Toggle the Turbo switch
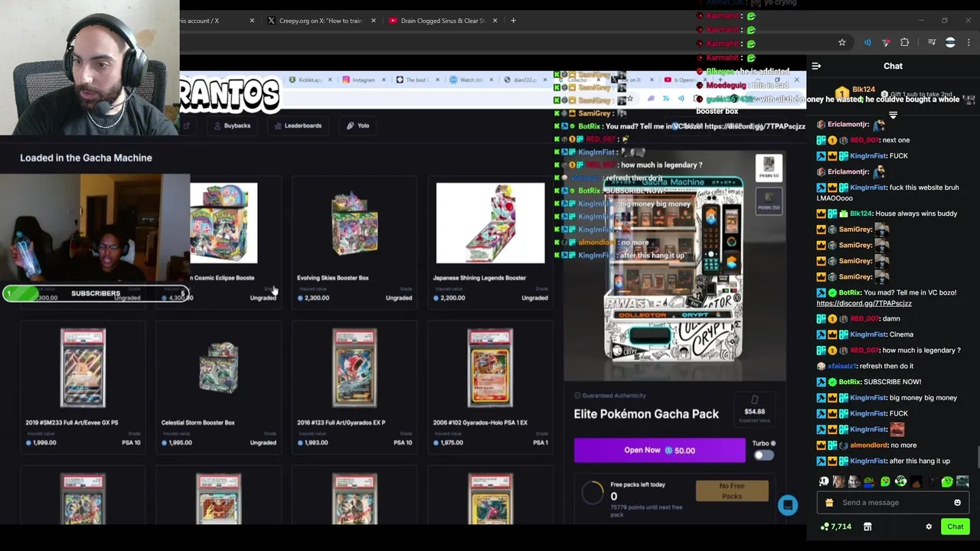The image size is (980, 551). (x=763, y=455)
